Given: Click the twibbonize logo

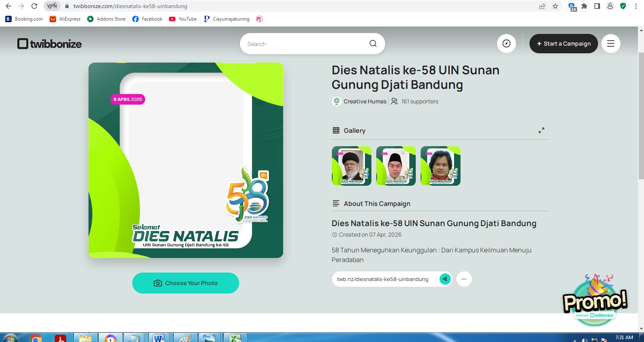Looking at the screenshot, I should tap(50, 44).
